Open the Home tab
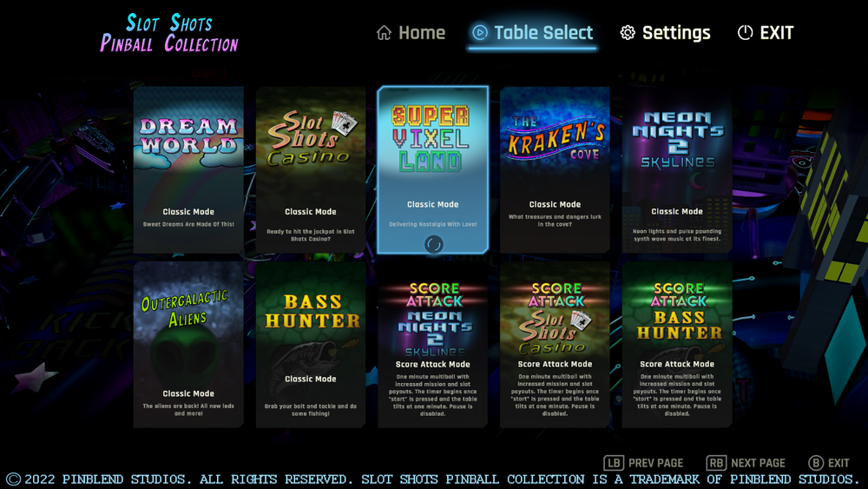868x489 pixels. click(411, 33)
